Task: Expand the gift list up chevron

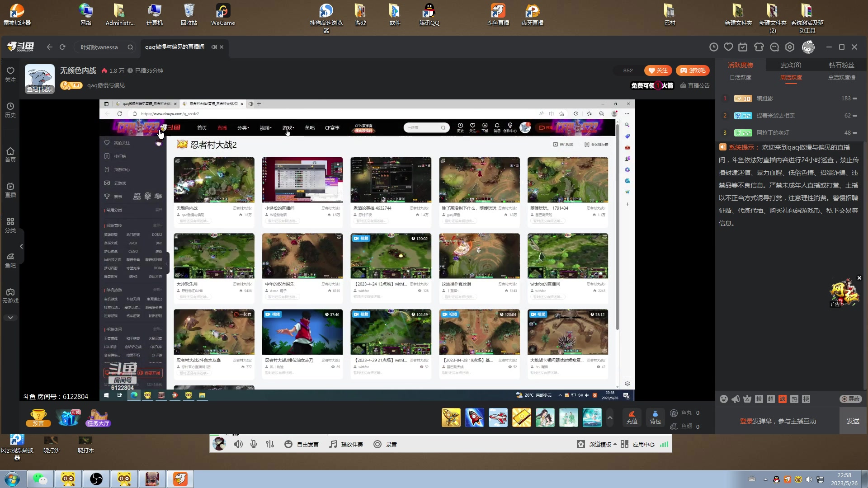Action: point(610,418)
